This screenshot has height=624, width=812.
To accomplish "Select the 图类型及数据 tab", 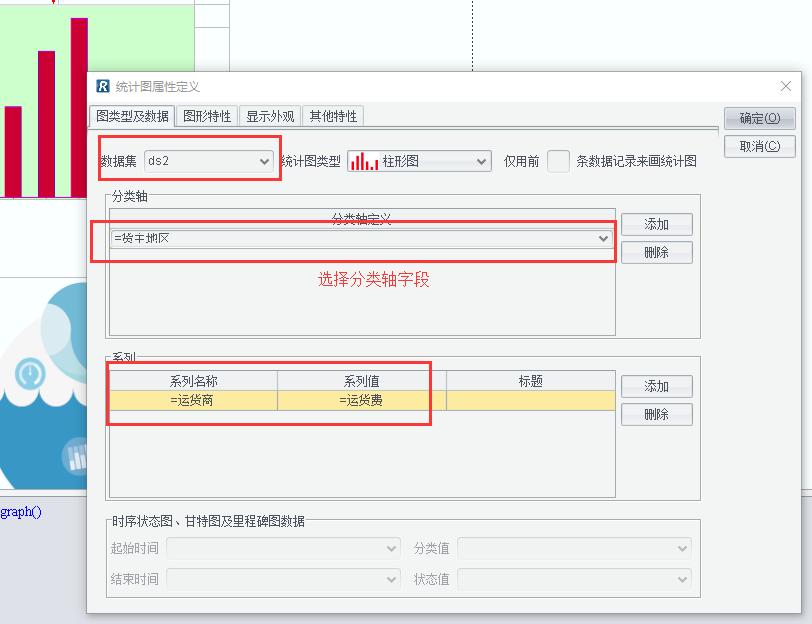I will pos(133,116).
